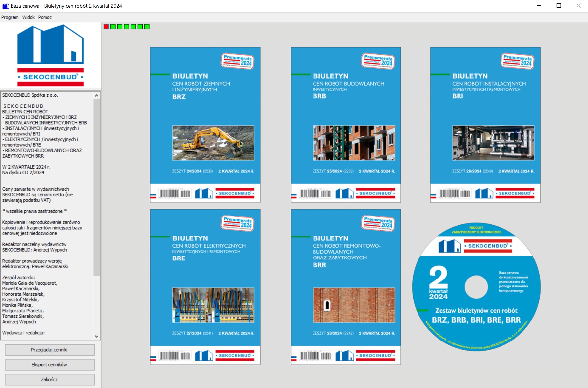Click 'ZESZYT 26/2024' text on BRI cover

point(467,171)
